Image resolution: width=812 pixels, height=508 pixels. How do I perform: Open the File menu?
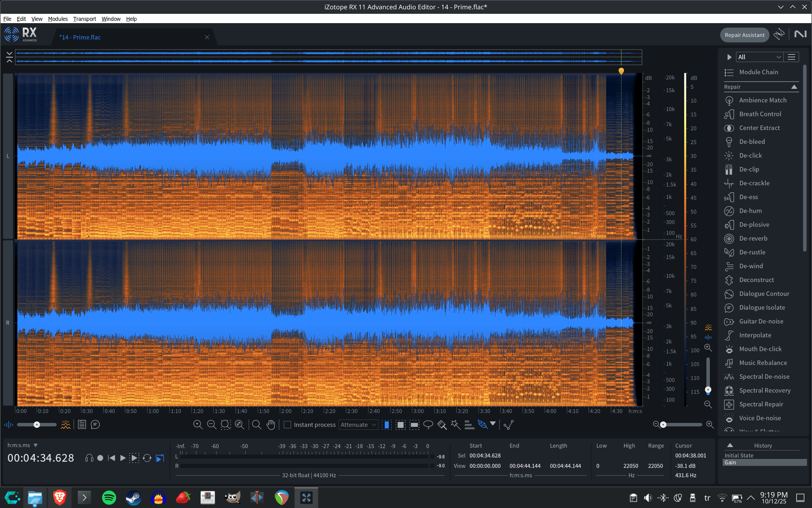pos(7,19)
